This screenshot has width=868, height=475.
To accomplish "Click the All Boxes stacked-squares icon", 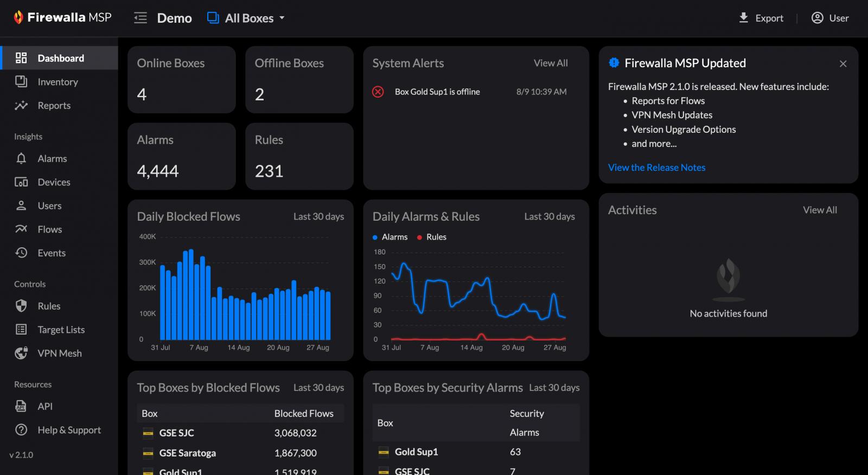I will point(213,18).
